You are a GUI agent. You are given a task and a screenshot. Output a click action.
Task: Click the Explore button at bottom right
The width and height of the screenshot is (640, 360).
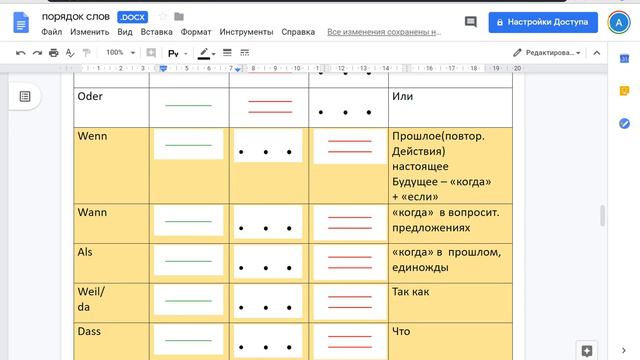587,351
